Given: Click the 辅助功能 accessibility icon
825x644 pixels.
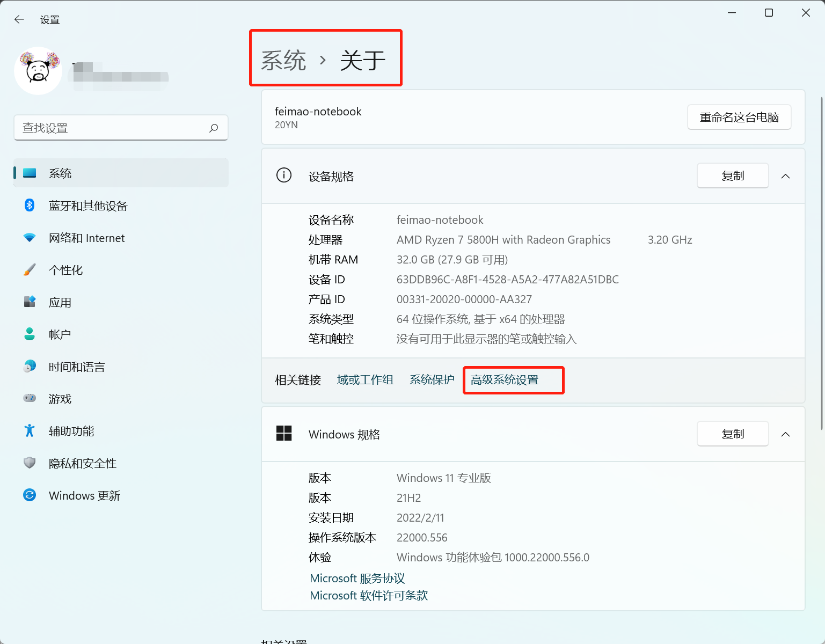Looking at the screenshot, I should click(30, 430).
